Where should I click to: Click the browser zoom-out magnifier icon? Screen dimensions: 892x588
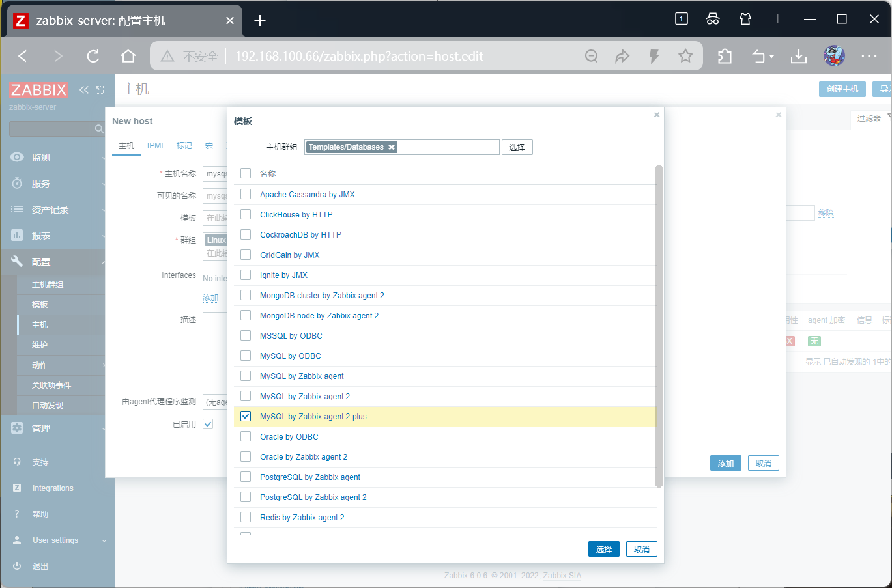pyautogui.click(x=592, y=56)
